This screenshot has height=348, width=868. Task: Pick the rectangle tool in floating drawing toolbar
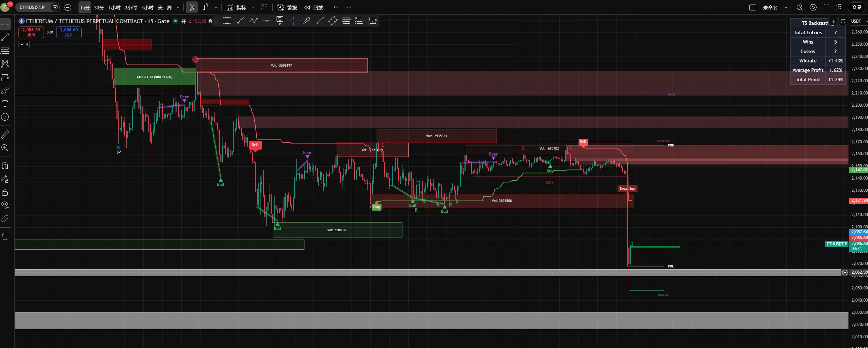(x=227, y=21)
